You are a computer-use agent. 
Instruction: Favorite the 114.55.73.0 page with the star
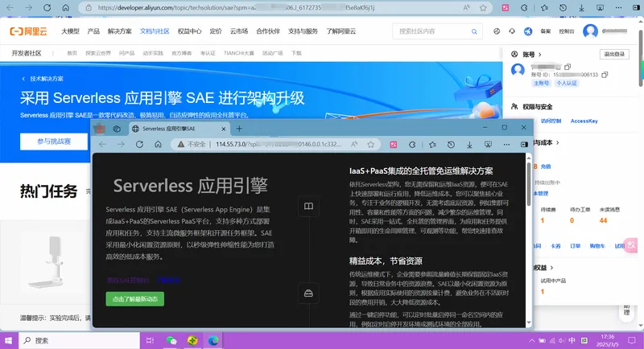pos(371,145)
